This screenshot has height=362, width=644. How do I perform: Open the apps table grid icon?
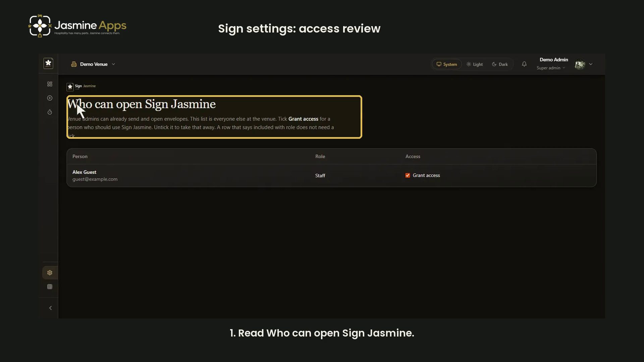click(x=50, y=287)
